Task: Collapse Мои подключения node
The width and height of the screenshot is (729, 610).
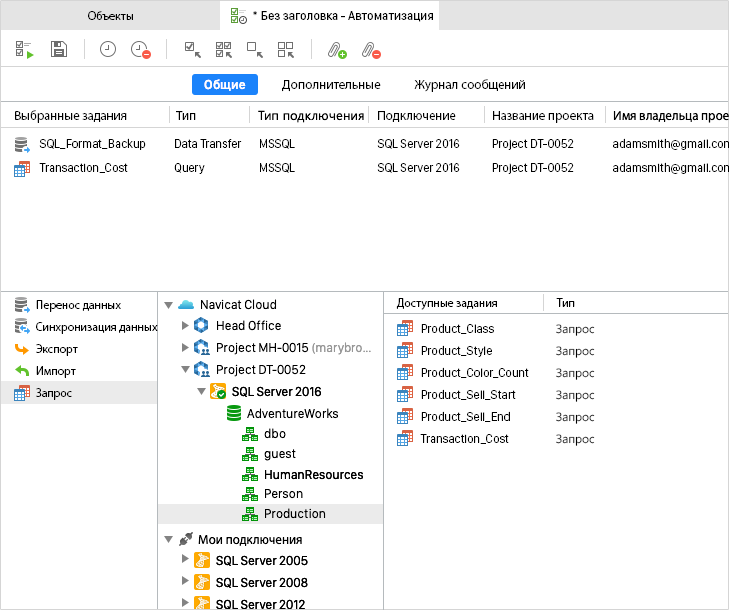Action: (x=169, y=539)
